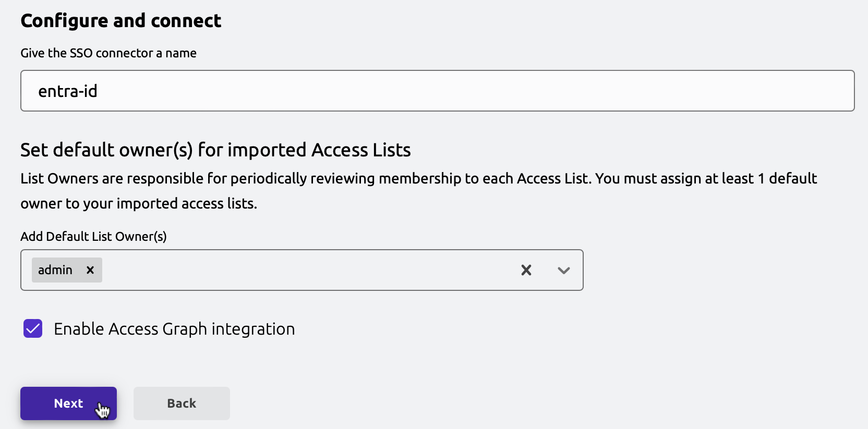
Task: Click the 'Add Default List Owner(s)' label
Action: click(93, 237)
